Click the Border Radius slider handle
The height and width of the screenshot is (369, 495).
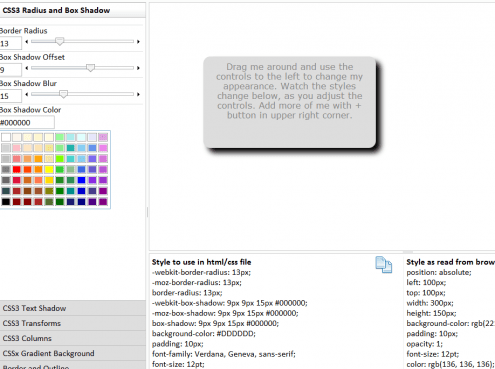(x=59, y=41)
